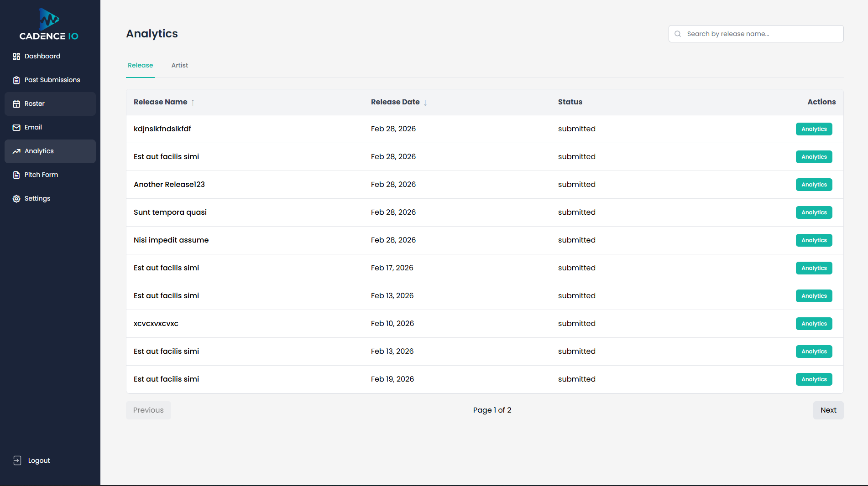Click submitted status for Another Release123
868x486 pixels.
coord(577,185)
